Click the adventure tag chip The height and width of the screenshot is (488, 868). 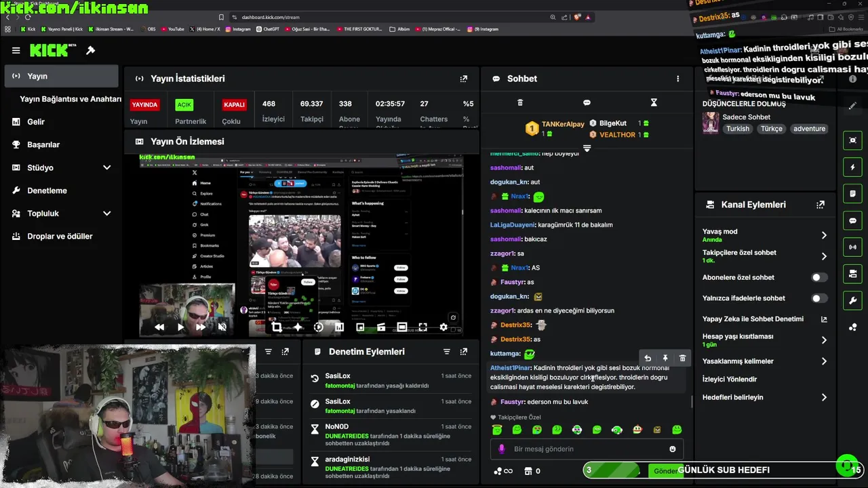point(809,129)
